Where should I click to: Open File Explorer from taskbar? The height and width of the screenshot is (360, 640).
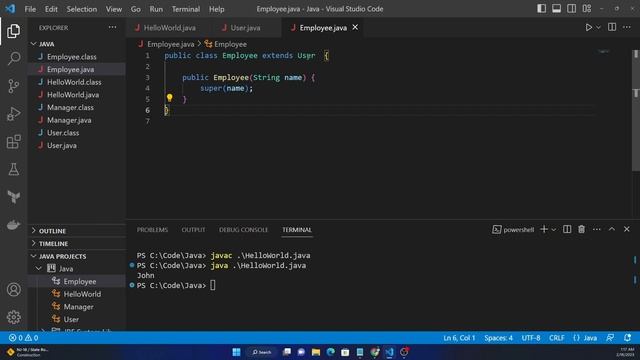[x=316, y=352]
